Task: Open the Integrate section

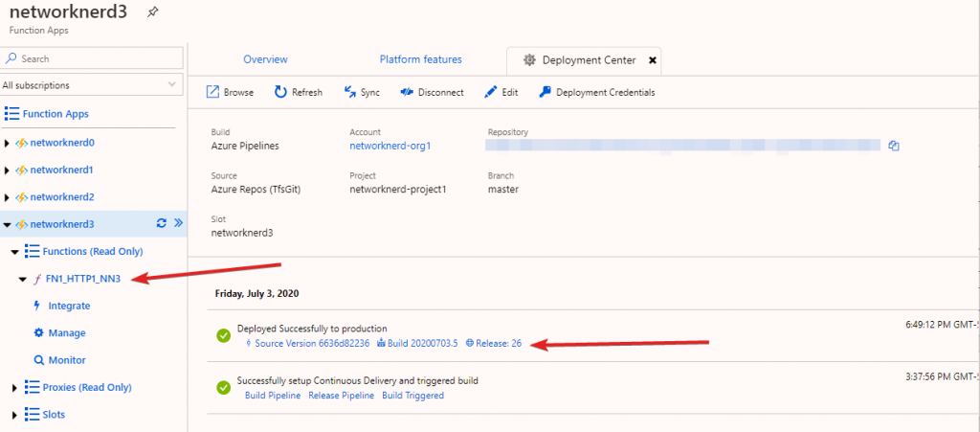Action: point(69,306)
